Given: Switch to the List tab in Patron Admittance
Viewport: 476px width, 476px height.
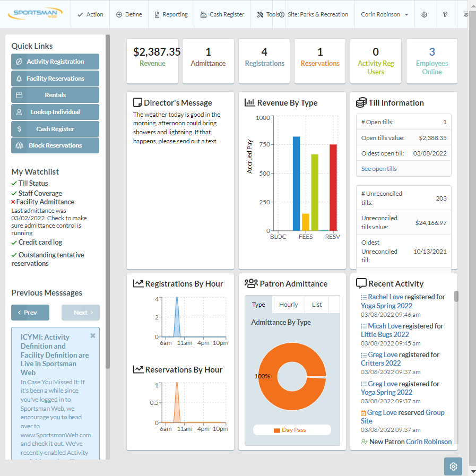Looking at the screenshot, I should tap(316, 305).
